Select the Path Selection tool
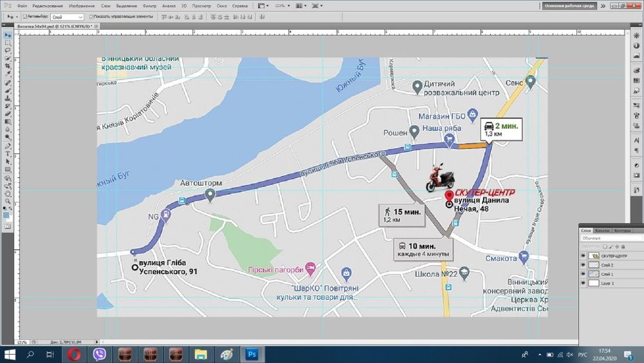 pos(8,162)
